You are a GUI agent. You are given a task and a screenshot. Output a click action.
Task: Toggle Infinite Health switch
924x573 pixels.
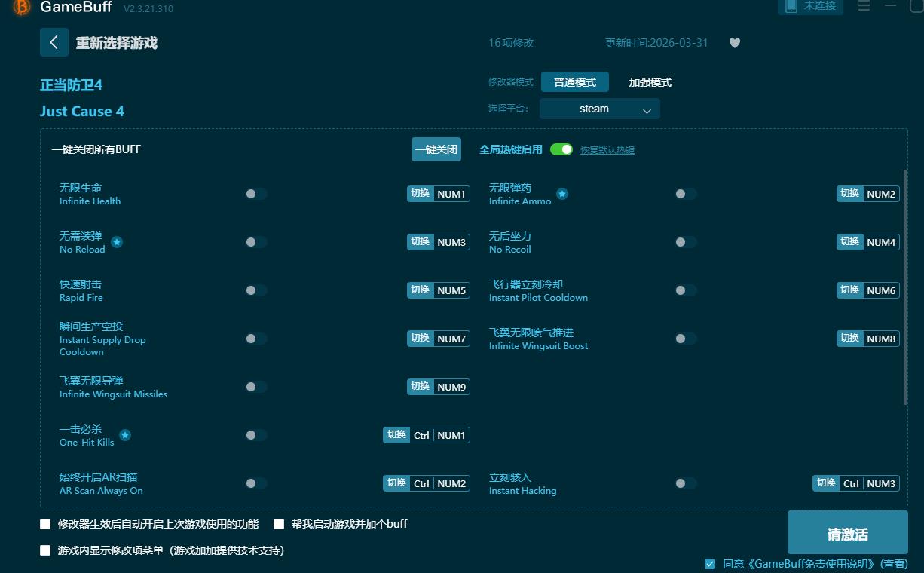(x=256, y=194)
